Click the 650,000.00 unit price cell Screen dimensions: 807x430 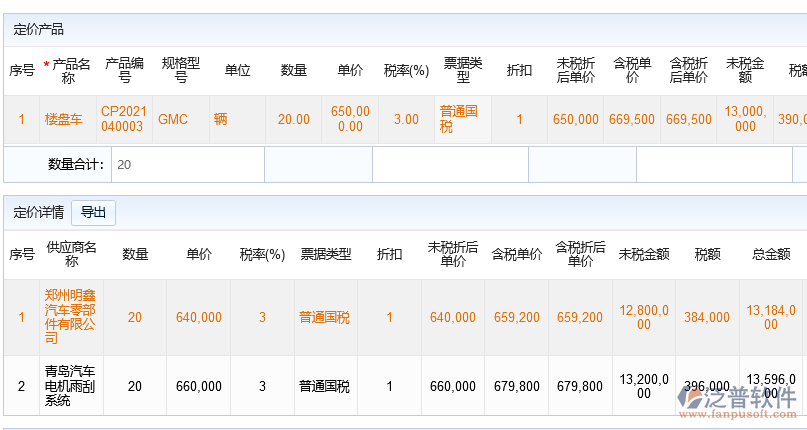[x=350, y=119]
